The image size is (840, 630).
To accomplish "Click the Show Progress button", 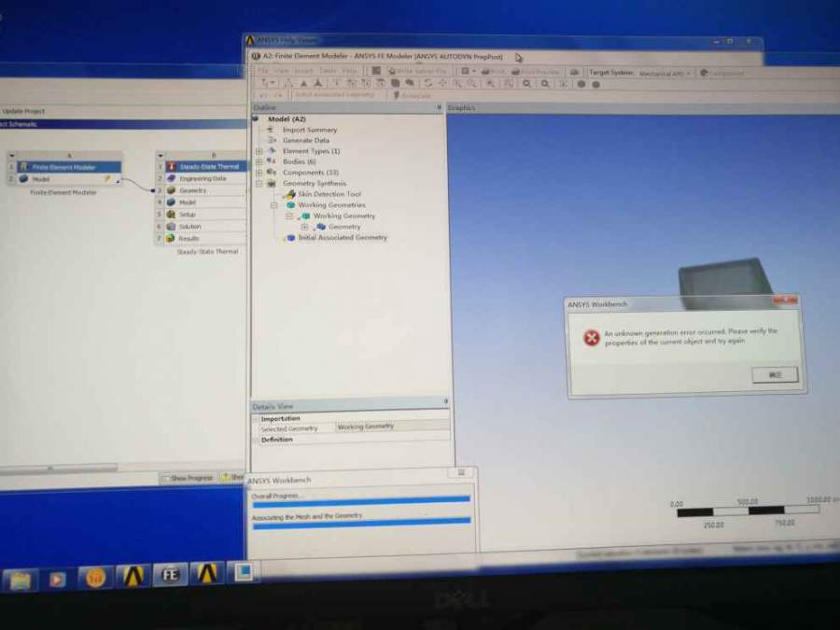I will click(189, 478).
